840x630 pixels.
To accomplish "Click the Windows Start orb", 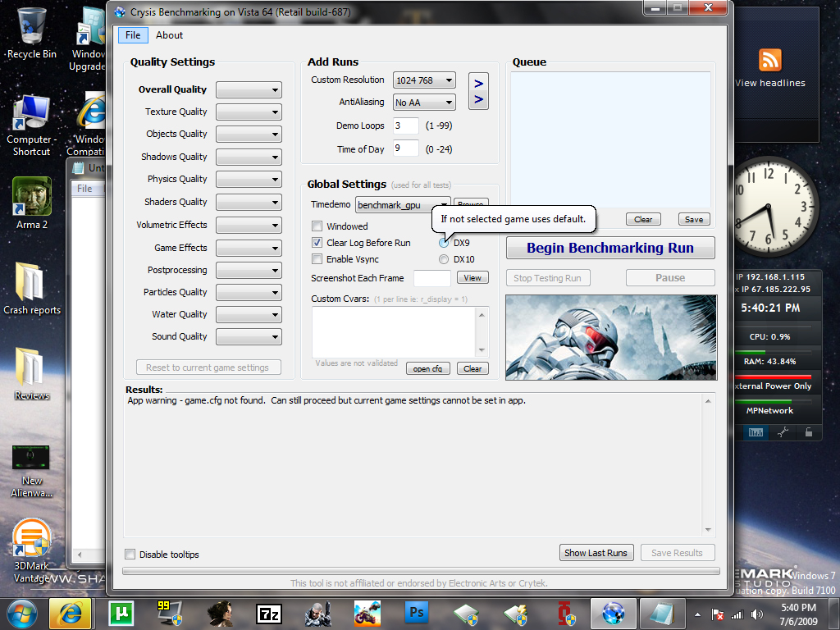I will coord(22,614).
